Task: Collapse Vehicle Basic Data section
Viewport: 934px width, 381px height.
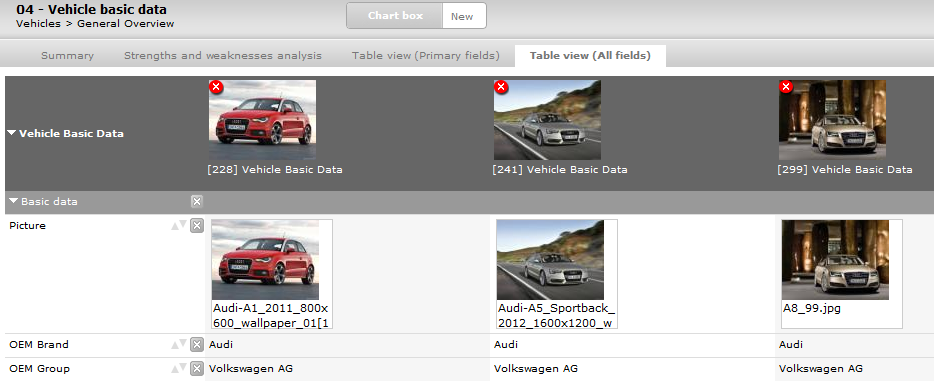Action: tap(12, 133)
